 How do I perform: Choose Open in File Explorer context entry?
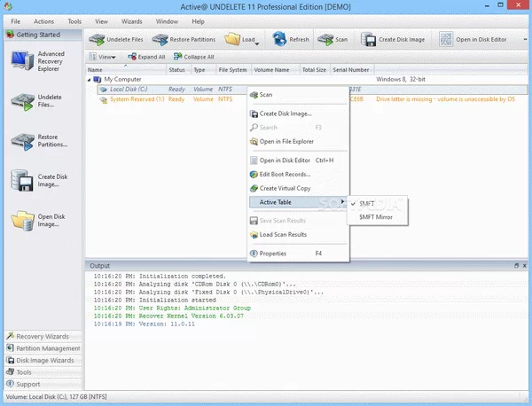[299, 142]
